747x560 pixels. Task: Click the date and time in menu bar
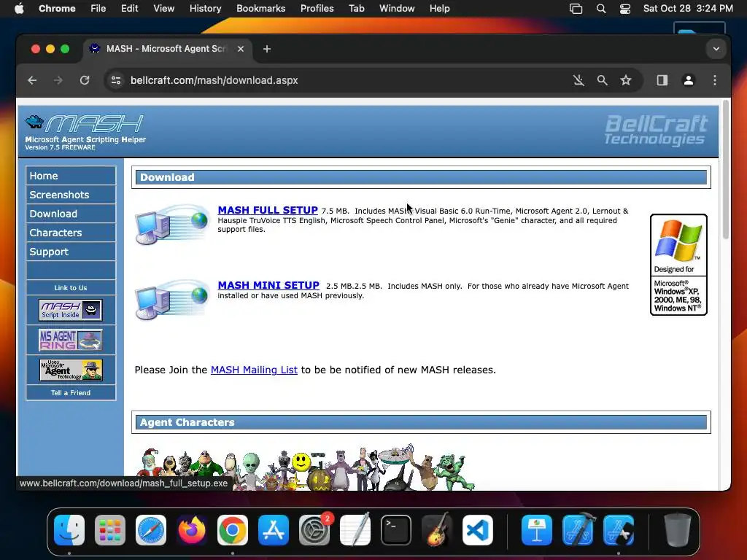click(x=688, y=8)
